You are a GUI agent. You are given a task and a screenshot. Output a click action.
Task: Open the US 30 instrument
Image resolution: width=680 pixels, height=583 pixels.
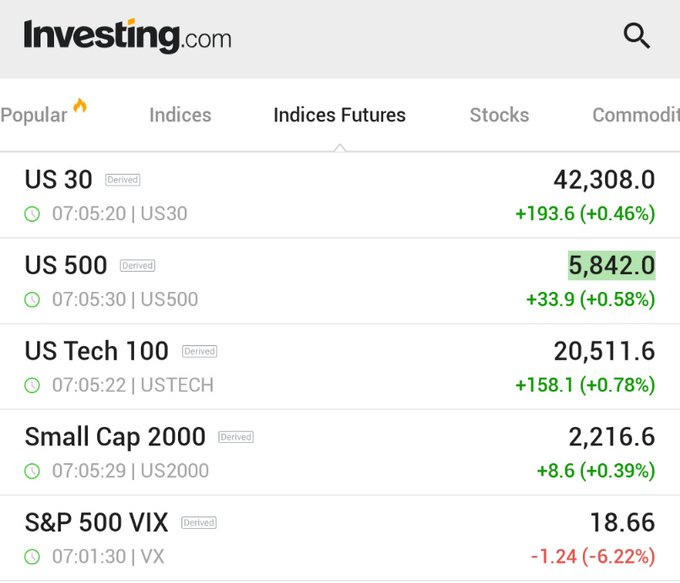(340, 195)
